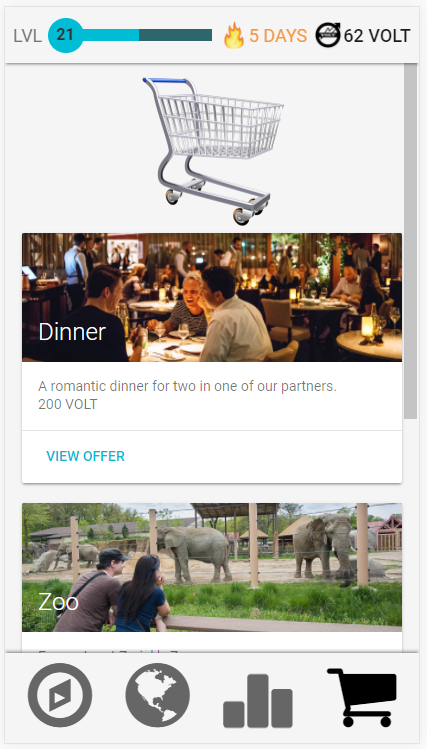Viewport: 427px width, 749px height.
Task: Click the large shopping cart image
Action: (213, 150)
